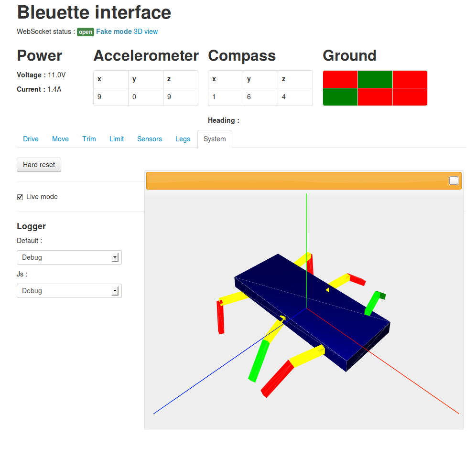
Task: Click the orange 3D view title bar
Action: 296,180
